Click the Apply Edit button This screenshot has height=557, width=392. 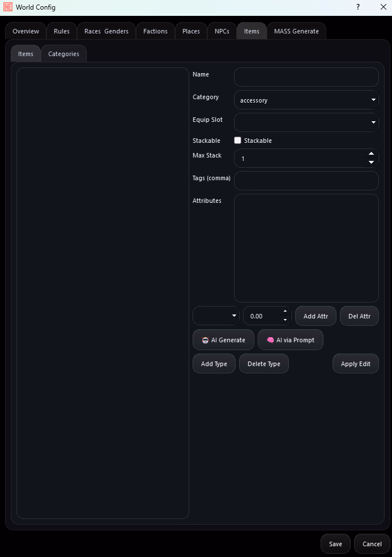(x=355, y=364)
